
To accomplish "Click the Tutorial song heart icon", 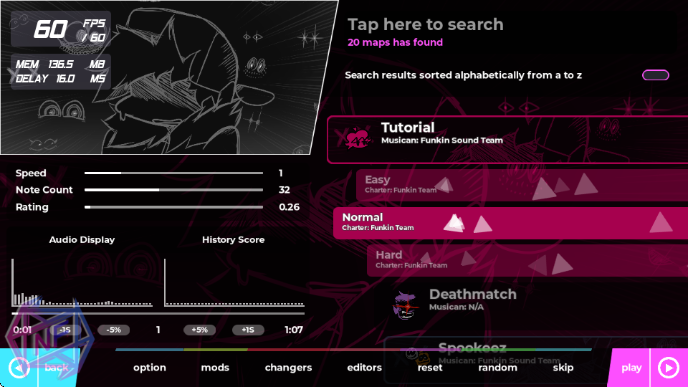I will click(x=357, y=139).
